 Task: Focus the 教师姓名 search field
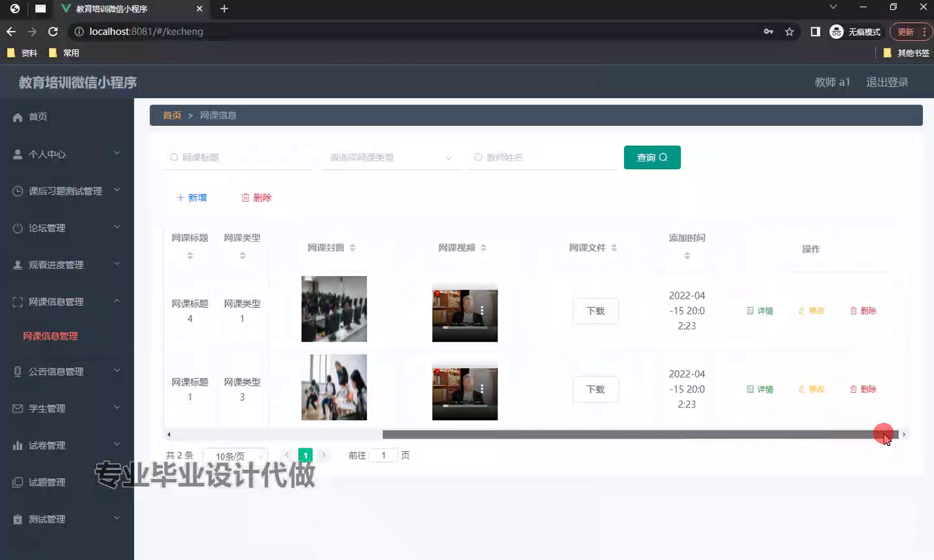pos(542,157)
